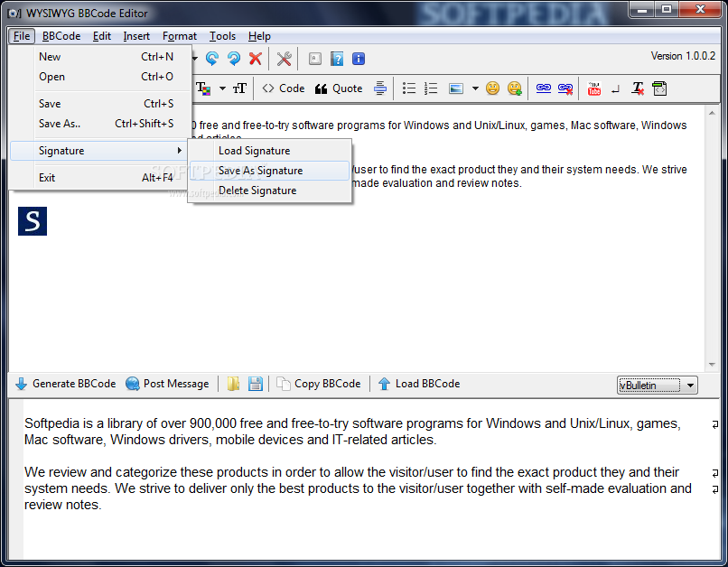This screenshot has height=567, width=728.
Task: Open settings via wrench-screwdriver icon
Action: coord(284,59)
